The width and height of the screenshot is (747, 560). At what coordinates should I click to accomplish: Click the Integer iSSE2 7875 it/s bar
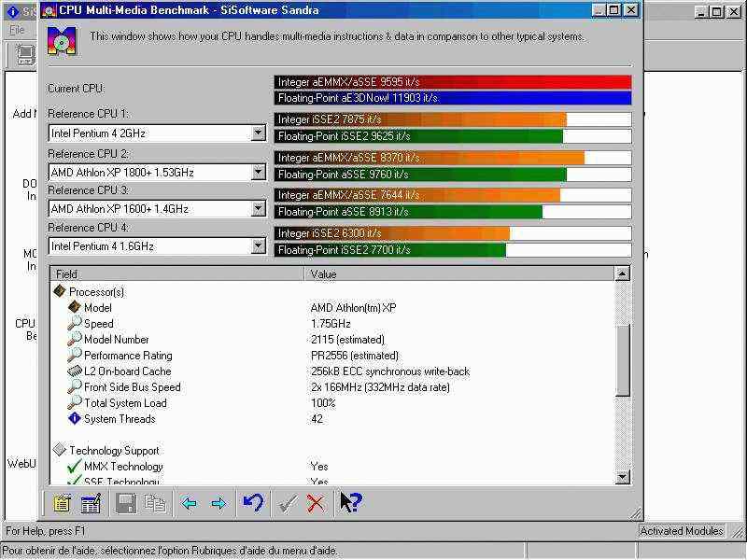(x=453, y=119)
